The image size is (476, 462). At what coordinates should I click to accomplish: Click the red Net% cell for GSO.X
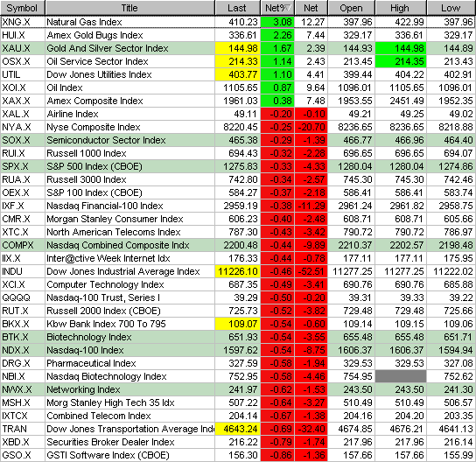(277, 455)
